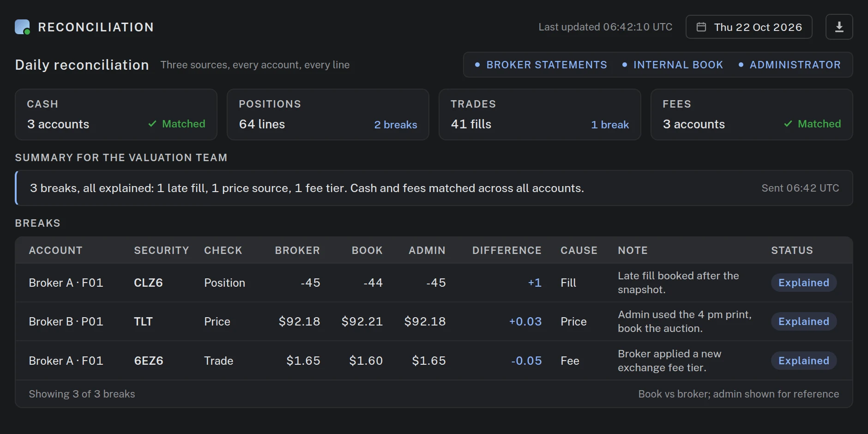Screen dimensions: 868x434
Task: Click the Reconciliation app logo icon
Action: [23, 27]
